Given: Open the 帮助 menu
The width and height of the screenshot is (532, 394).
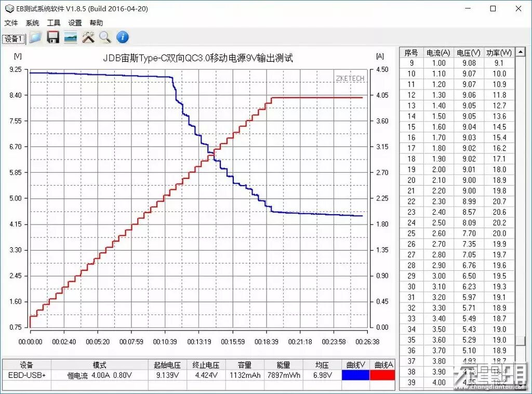Looking at the screenshot, I should 96,23.
